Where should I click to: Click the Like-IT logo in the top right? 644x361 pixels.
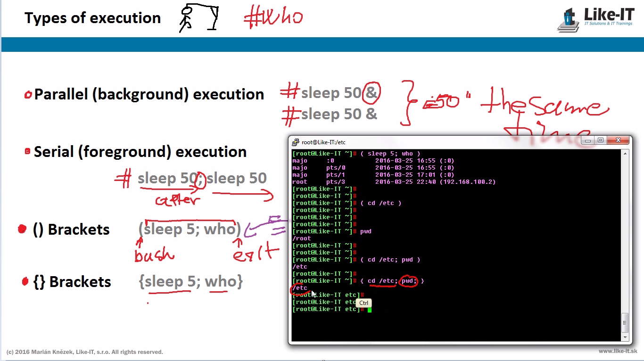tap(595, 19)
